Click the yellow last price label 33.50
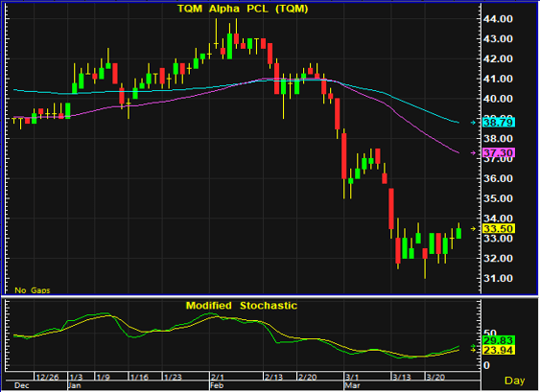Screen dimensions: 540x392 coord(499,228)
